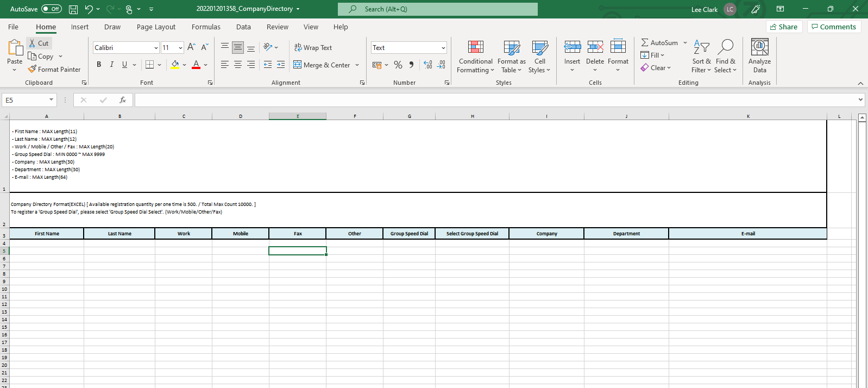
Task: Open Sort & Filter menu
Action: point(701,57)
